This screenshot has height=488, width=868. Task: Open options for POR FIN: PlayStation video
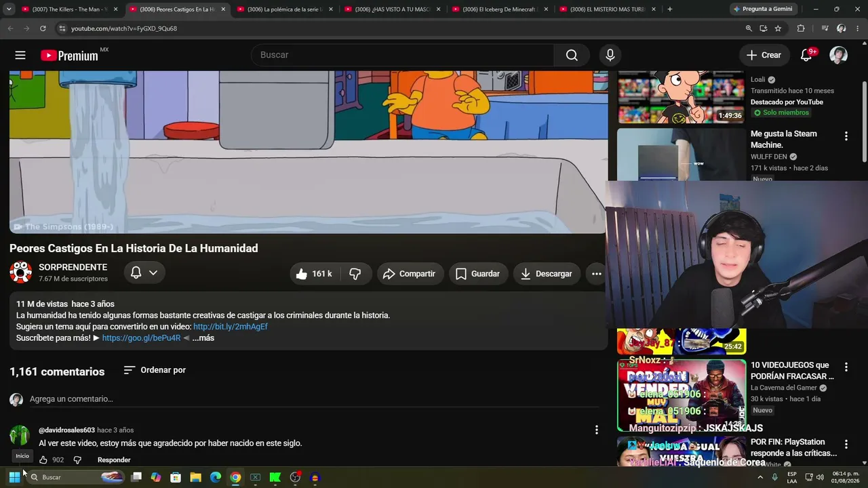click(846, 444)
